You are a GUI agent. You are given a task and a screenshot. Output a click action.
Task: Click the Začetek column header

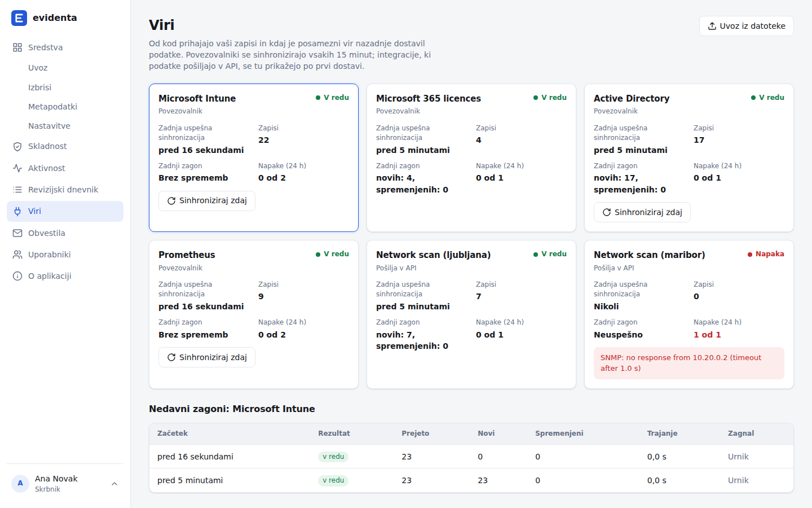pos(173,433)
